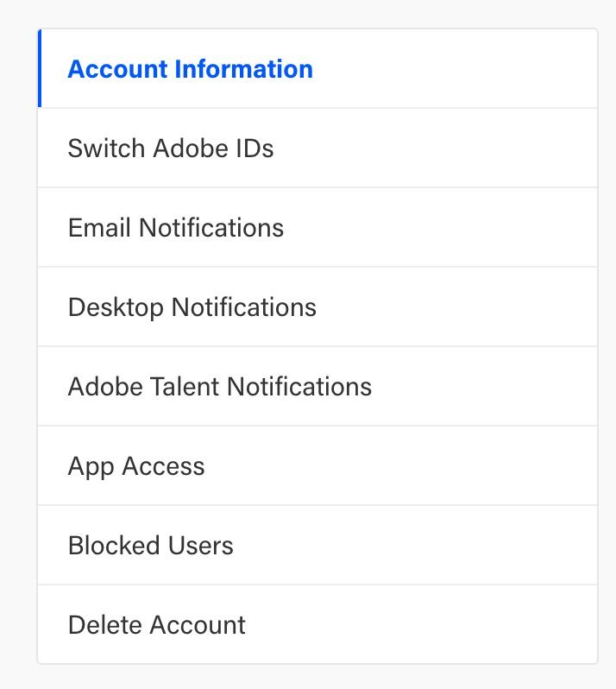The height and width of the screenshot is (689, 616).
Task: Click the blue highlighted Account Information tab
Action: 190,69
